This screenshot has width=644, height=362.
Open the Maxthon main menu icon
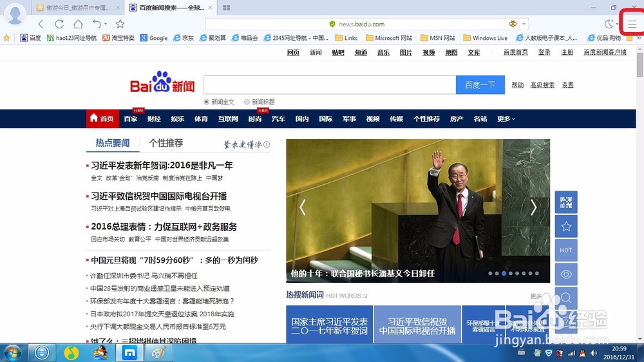pyautogui.click(x=632, y=24)
